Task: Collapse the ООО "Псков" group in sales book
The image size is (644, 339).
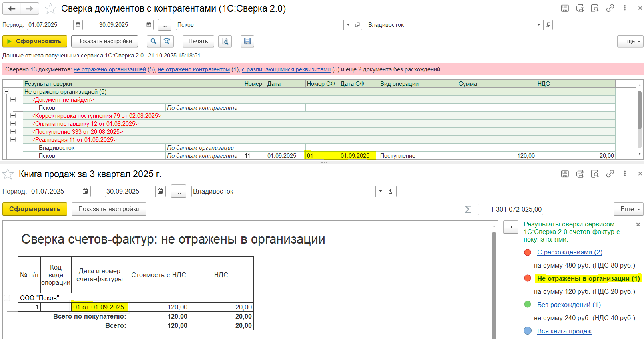Action: 7,298
